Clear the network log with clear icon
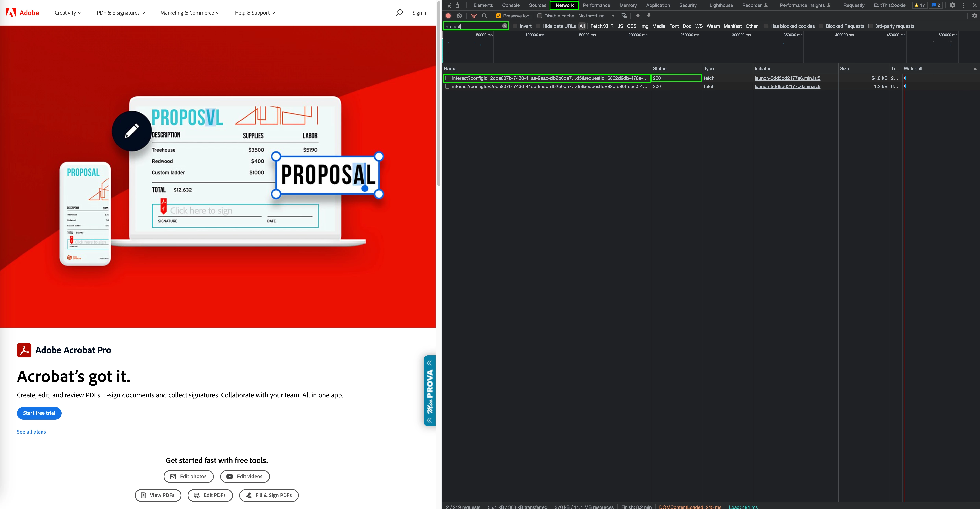The height and width of the screenshot is (509, 980). tap(460, 16)
